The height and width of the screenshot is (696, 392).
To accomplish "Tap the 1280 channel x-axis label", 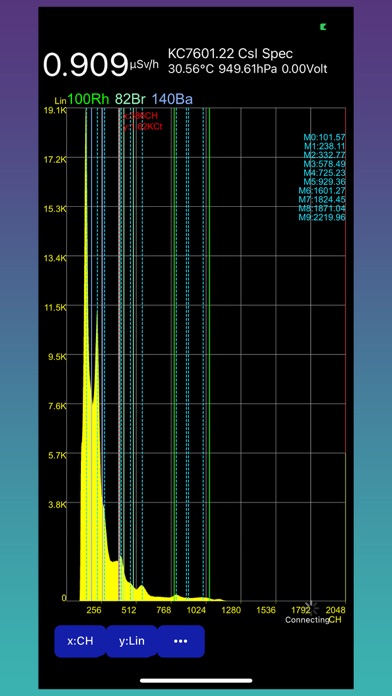I will 231,610.
